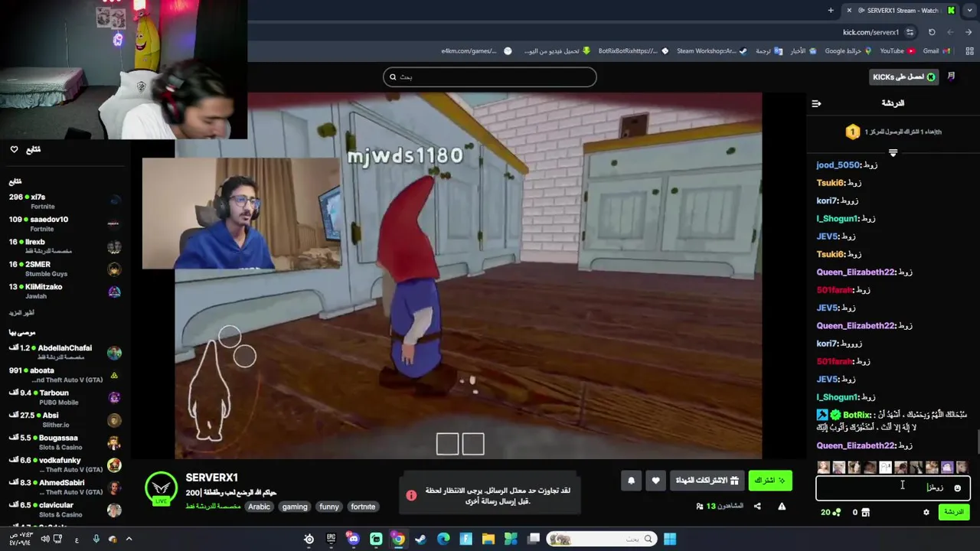Open the browser apps grid bookmark
Image resolution: width=980 pixels, height=551 pixels.
click(x=969, y=51)
